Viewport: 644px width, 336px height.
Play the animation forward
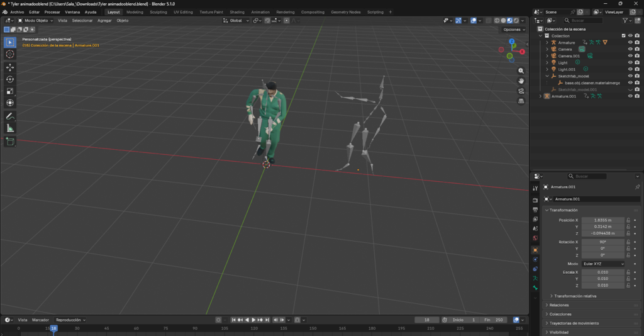click(253, 320)
